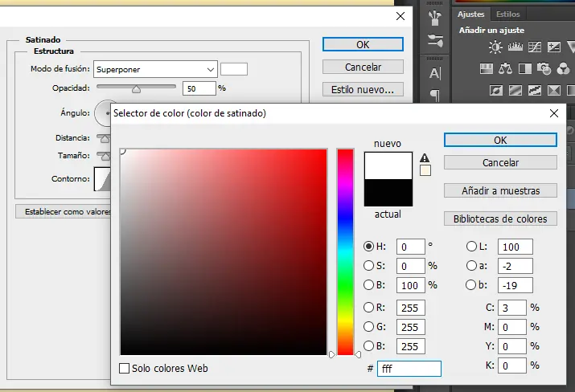The image size is (575, 392).
Task: Open the Modo de fusión Superponer dropdown
Action: pyautogui.click(x=155, y=69)
